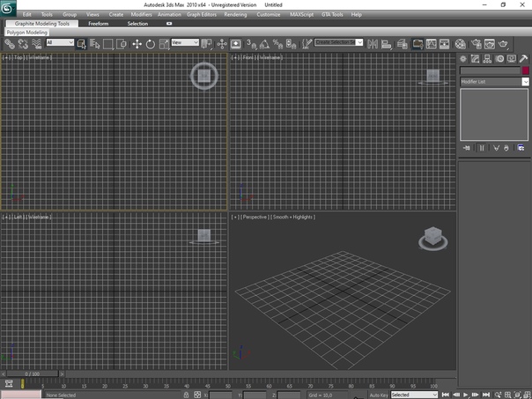Viewport: 532px width, 399px height.
Task: Click Edit Named Selection Sets icon
Action: 307,44
